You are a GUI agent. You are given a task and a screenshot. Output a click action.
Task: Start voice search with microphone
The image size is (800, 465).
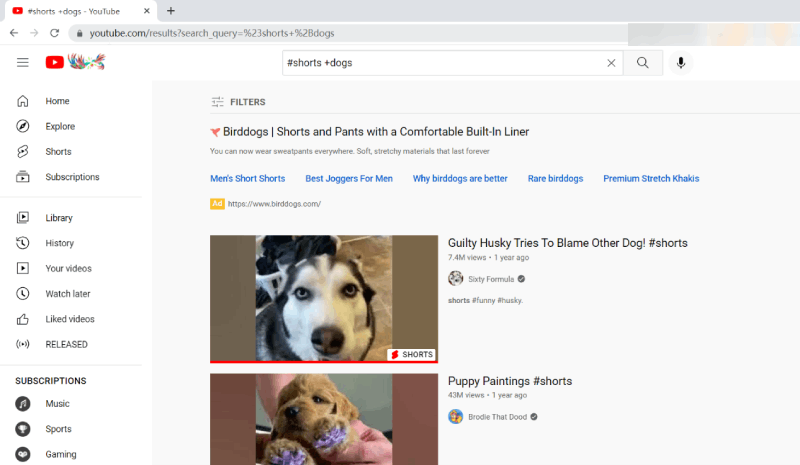pyautogui.click(x=681, y=63)
